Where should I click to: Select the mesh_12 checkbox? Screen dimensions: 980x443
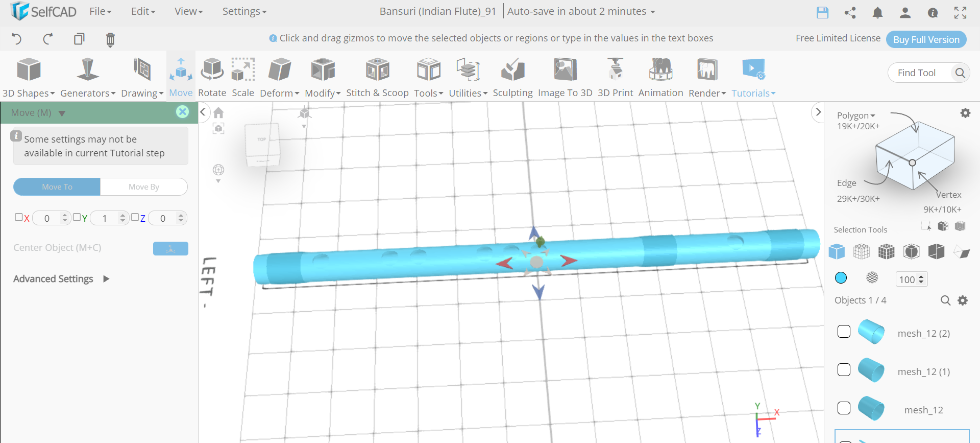(844, 408)
